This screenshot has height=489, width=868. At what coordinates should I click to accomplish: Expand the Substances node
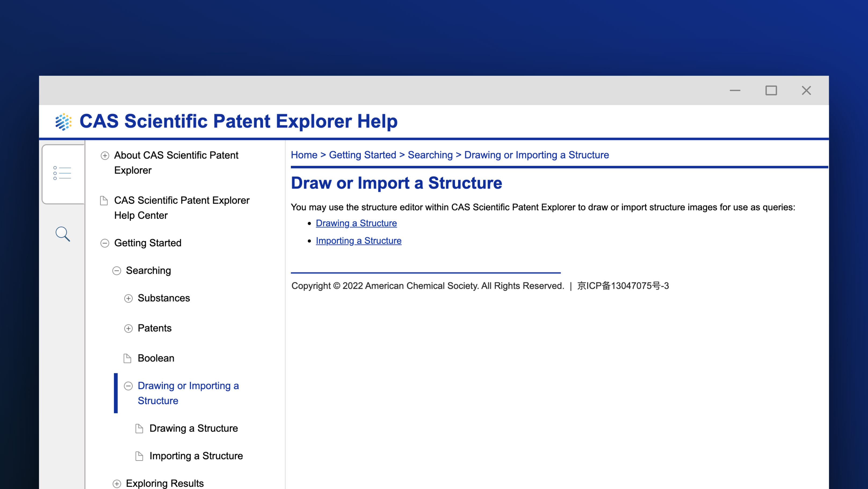coord(128,298)
